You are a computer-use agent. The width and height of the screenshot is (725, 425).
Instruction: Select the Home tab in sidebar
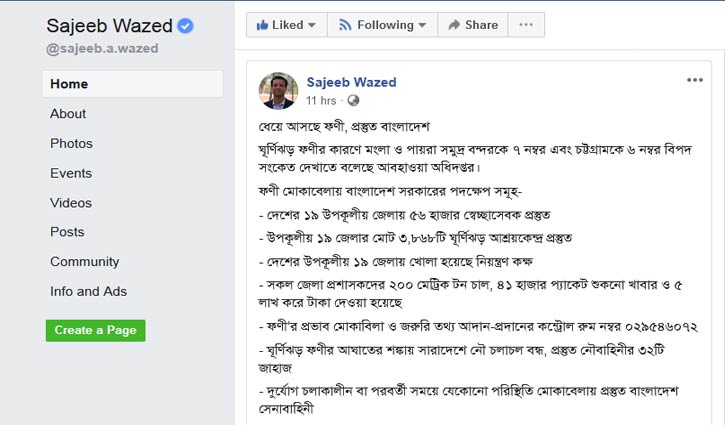pos(69,84)
